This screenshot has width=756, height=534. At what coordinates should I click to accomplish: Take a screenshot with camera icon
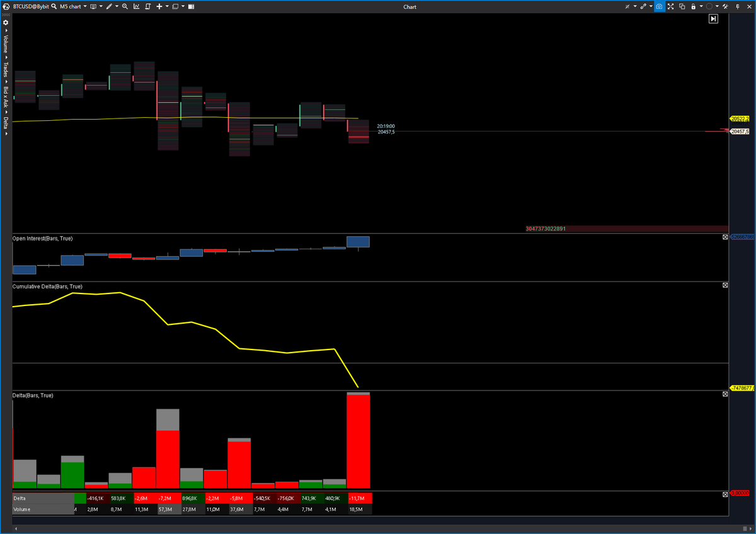[659, 6]
